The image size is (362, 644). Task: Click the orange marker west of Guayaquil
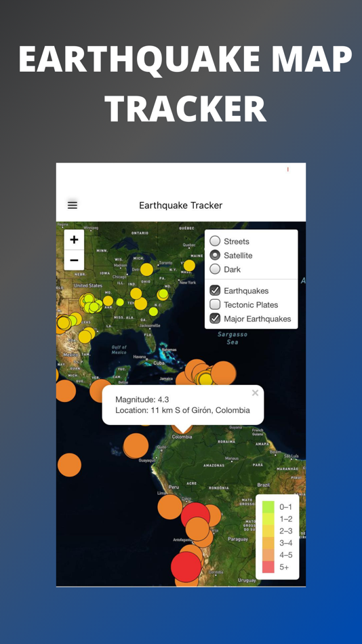(136, 445)
